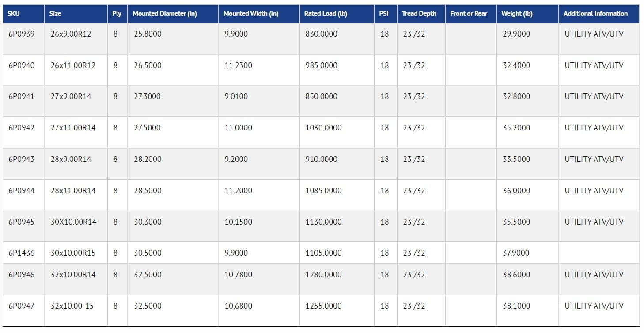Click size 28x11.00R14
644x333 pixels.
(73, 191)
